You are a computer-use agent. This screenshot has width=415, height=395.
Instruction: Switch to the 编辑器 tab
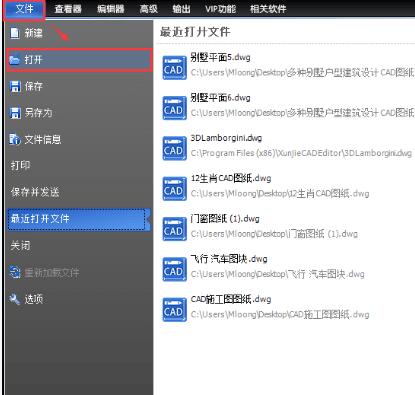coord(111,9)
